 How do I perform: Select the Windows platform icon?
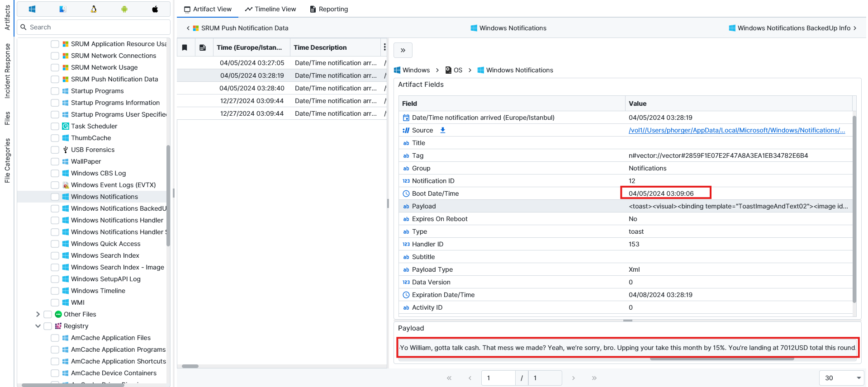click(x=32, y=9)
